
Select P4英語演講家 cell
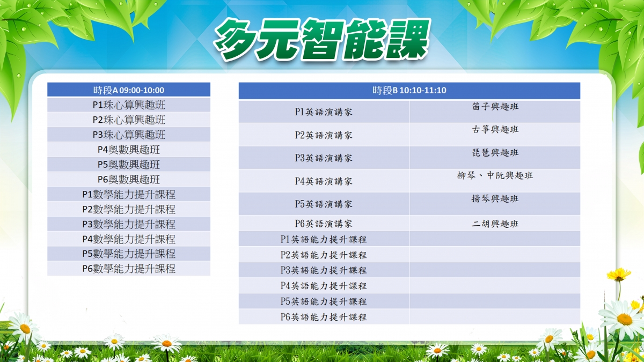coord(324,181)
